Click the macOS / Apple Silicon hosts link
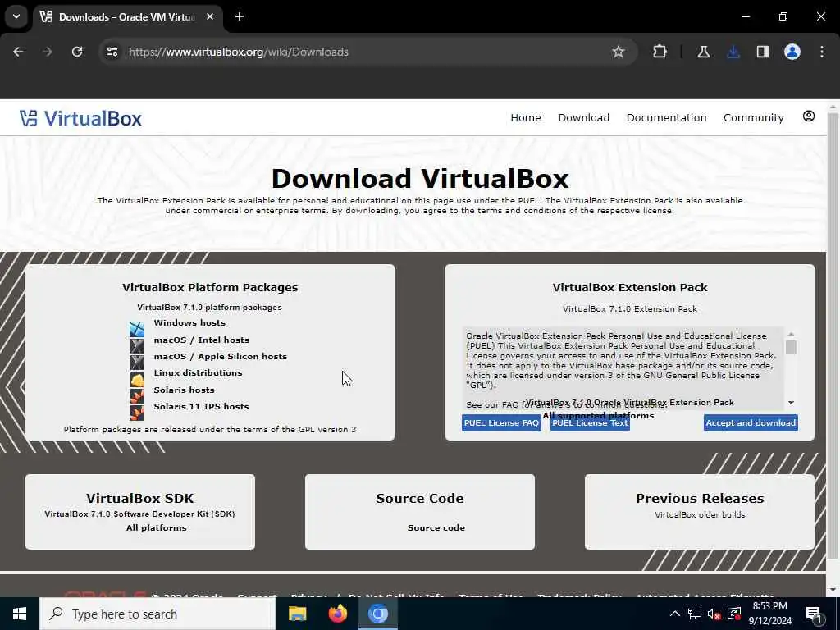The width and height of the screenshot is (840, 630). pyautogui.click(x=220, y=356)
